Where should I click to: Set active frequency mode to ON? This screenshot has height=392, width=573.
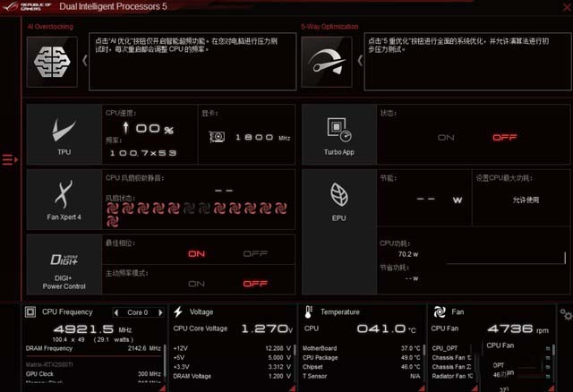(197, 284)
